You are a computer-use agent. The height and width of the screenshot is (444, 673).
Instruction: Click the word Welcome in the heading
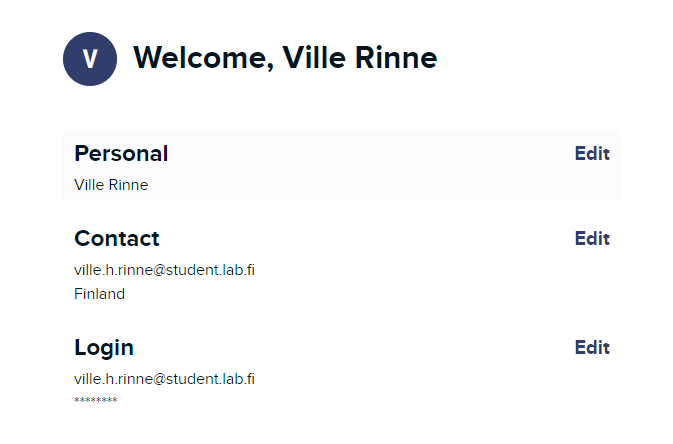coord(199,59)
